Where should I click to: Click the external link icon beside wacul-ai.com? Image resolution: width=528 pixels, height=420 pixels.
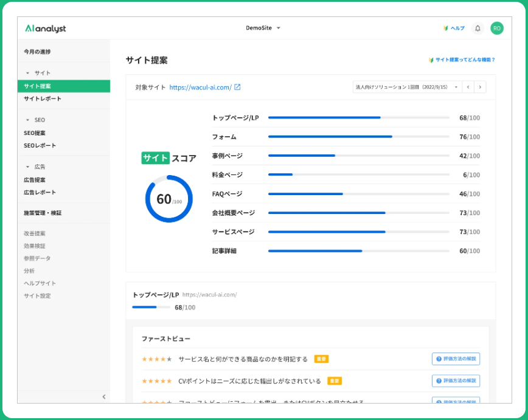click(237, 87)
